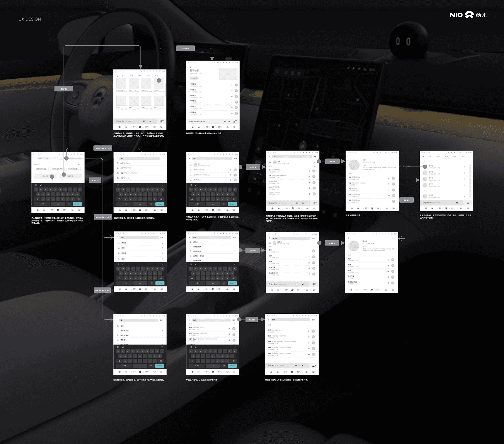Expand first singer row chevron in rightmost singer list
This screenshot has height=444, width=504.
tap(464, 167)
